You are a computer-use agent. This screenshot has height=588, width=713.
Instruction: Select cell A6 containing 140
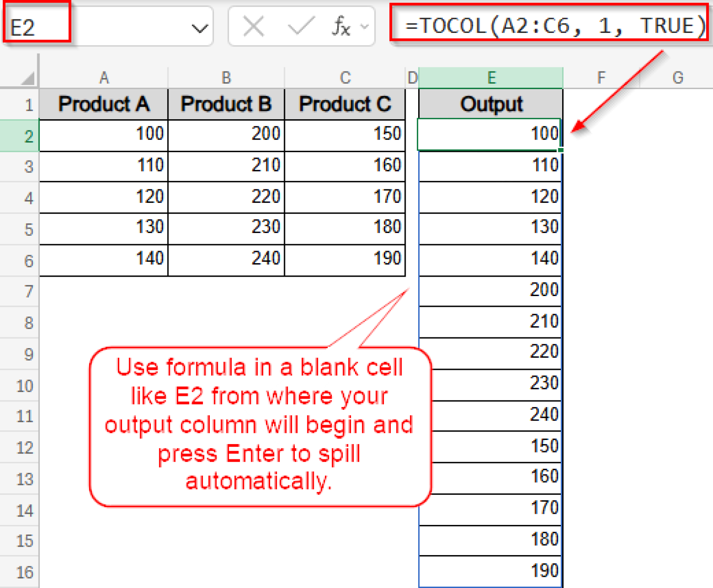(103, 259)
